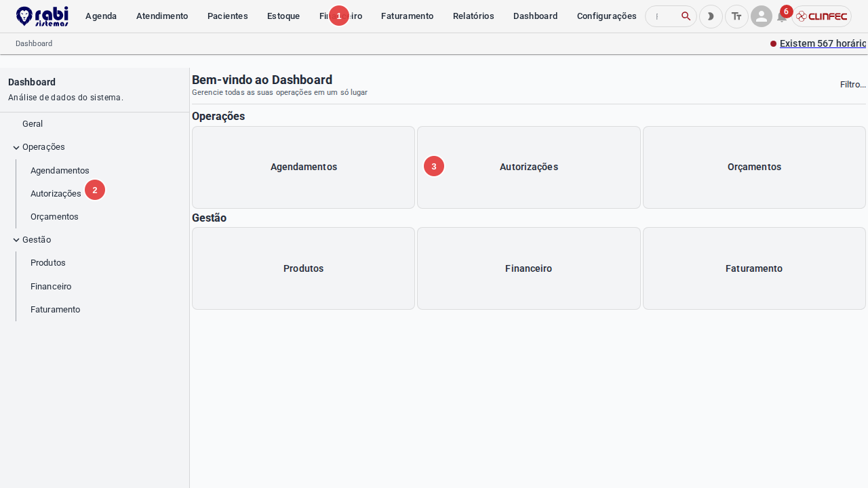Open the Agenda menu
Viewport: 868px width, 488px height.
point(101,16)
